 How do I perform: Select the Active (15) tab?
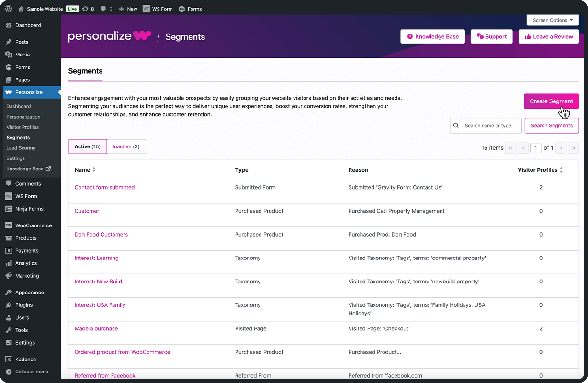click(87, 146)
